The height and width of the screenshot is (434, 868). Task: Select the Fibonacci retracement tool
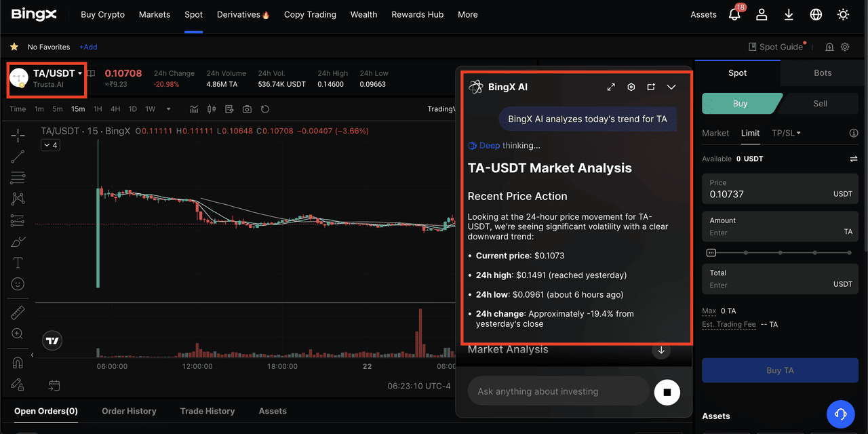pyautogui.click(x=18, y=178)
